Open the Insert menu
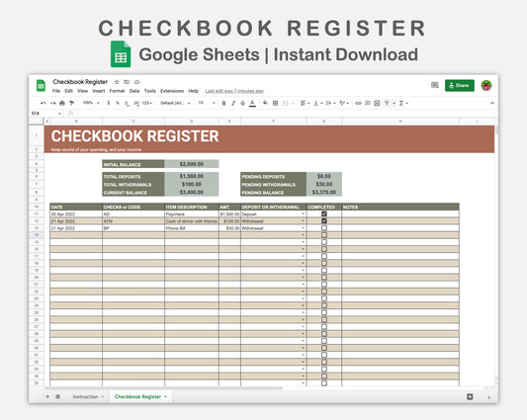This screenshot has height=420, width=527. point(99,91)
